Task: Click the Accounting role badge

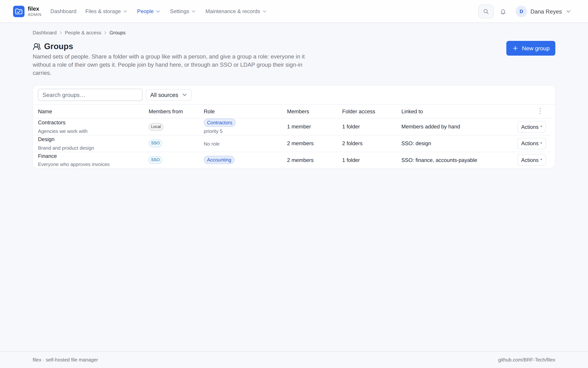Action: [219, 160]
